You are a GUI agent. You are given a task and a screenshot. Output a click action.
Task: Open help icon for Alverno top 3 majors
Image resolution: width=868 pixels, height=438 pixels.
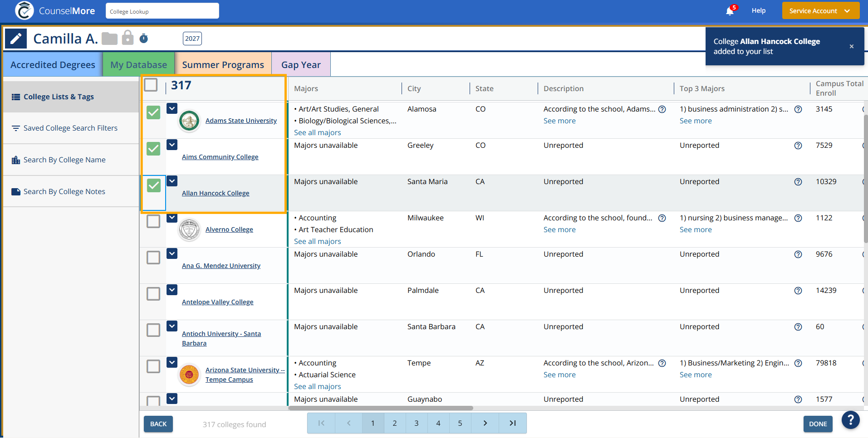[x=798, y=218]
